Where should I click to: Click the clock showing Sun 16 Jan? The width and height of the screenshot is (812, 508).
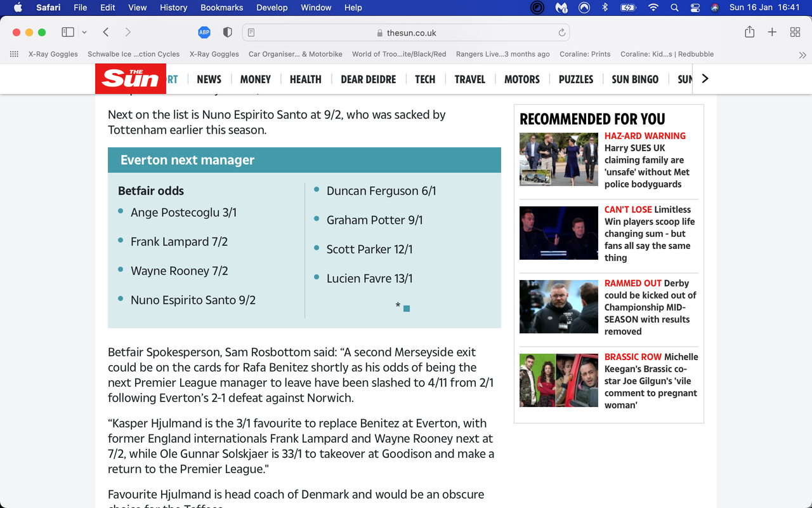pyautogui.click(x=766, y=8)
